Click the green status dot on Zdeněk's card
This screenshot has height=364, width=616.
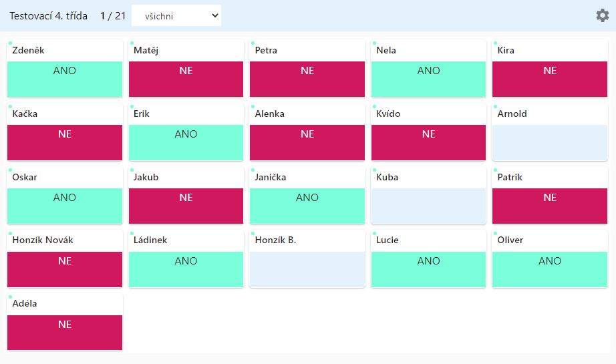tap(10, 43)
